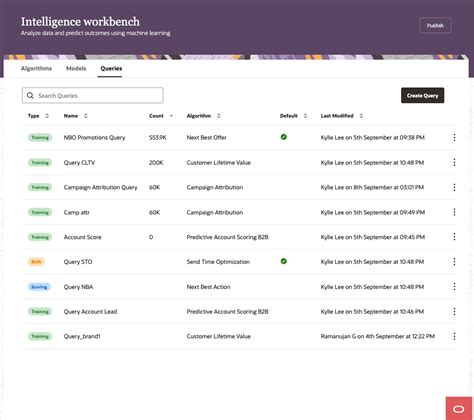This screenshot has height=420, width=474.
Task: Click the Search Queries input field
Action: coord(93,96)
